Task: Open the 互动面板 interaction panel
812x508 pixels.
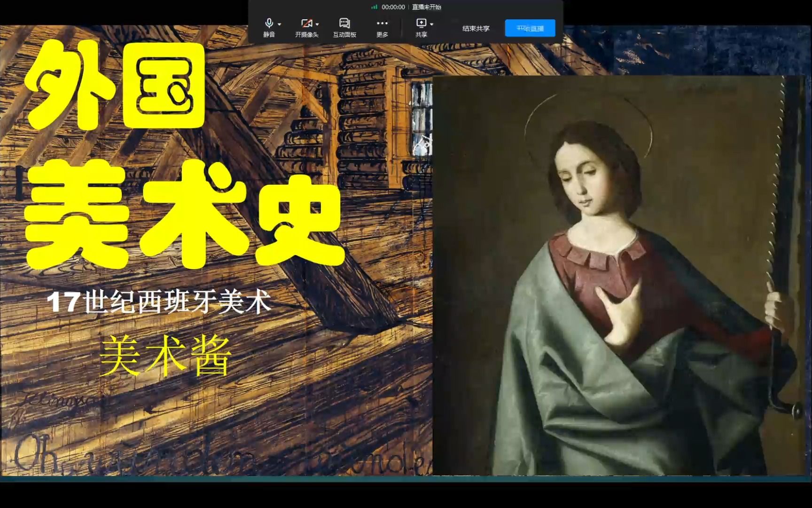Action: [x=344, y=28]
